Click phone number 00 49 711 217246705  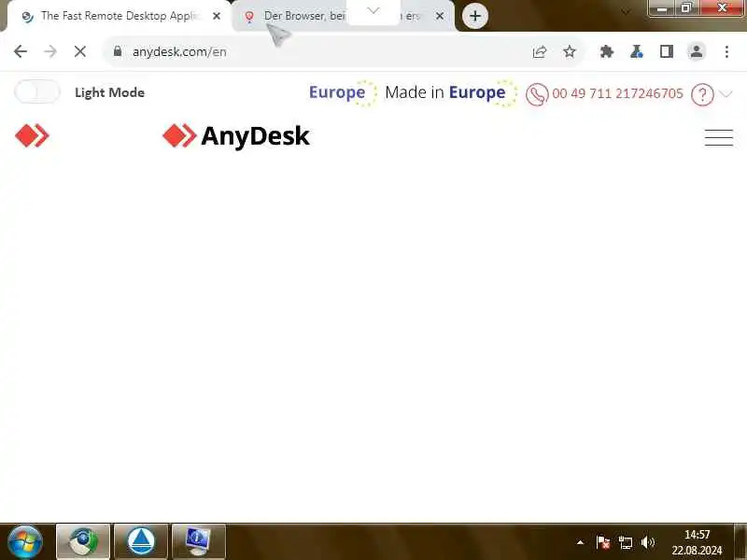[x=617, y=93]
